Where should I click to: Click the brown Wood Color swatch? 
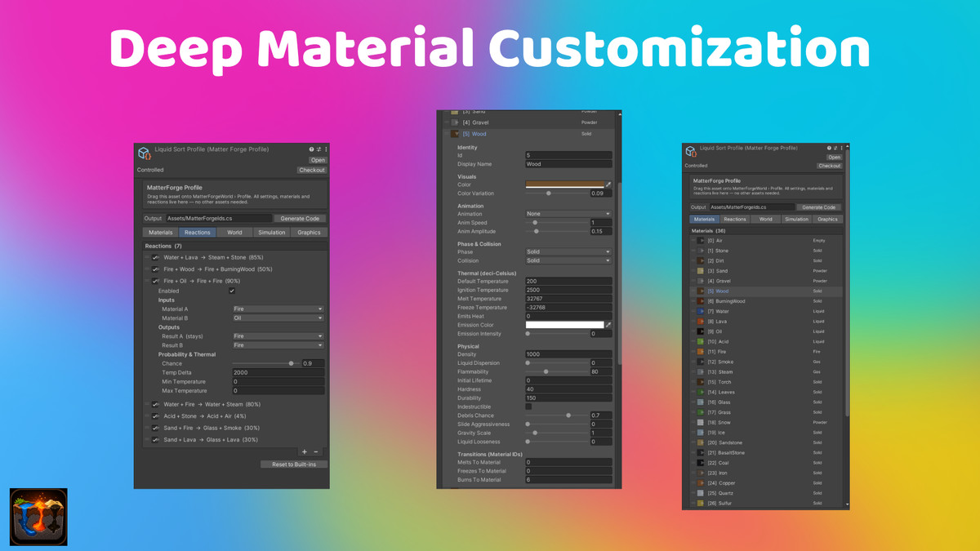(x=564, y=185)
